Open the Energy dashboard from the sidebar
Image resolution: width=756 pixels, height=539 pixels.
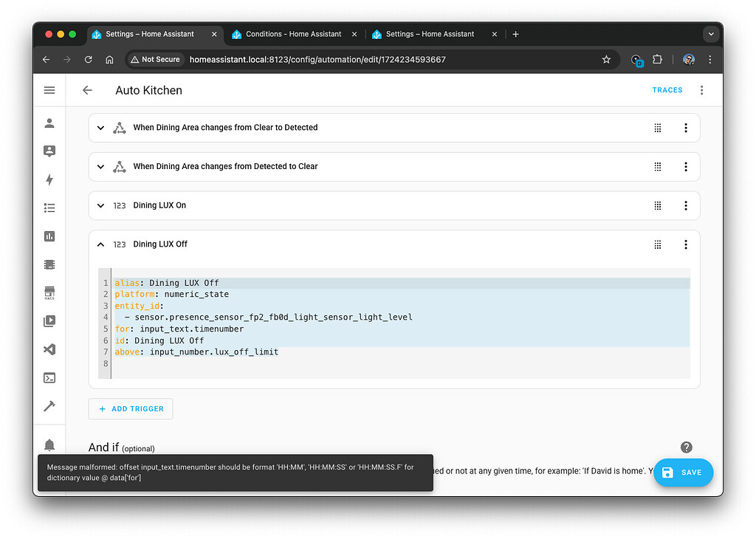tap(49, 179)
